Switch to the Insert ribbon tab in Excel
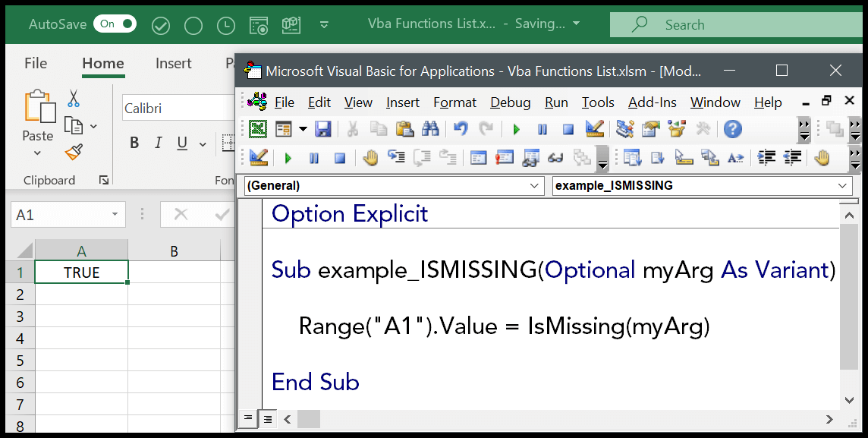 173,63
